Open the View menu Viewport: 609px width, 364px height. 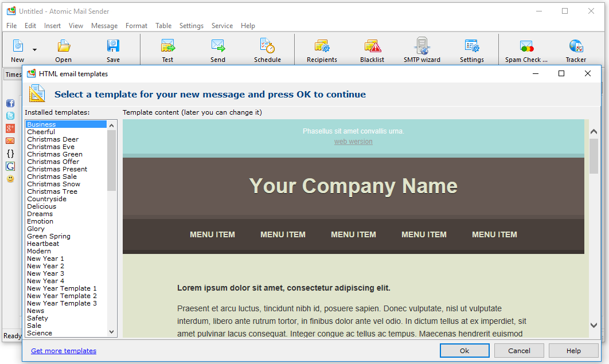(x=76, y=26)
